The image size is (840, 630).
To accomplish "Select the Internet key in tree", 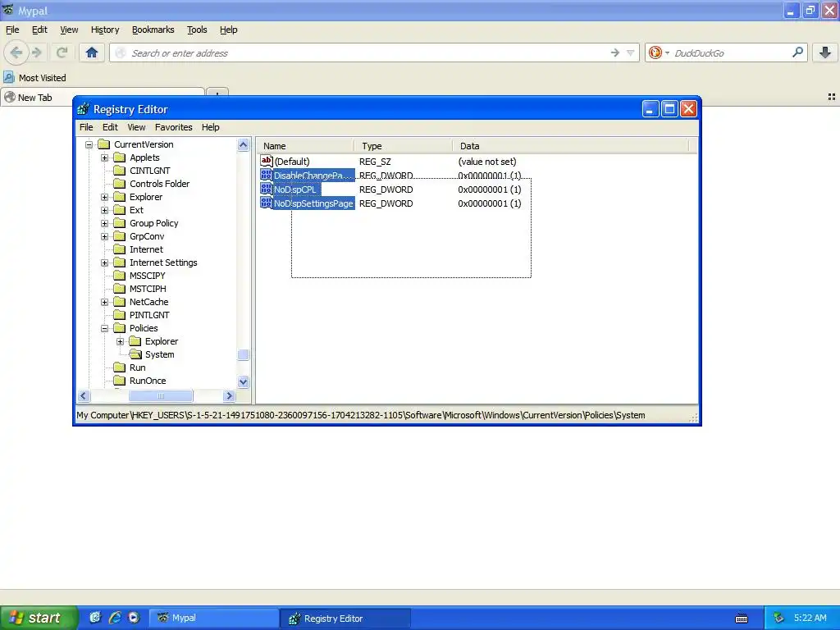I will pos(146,249).
